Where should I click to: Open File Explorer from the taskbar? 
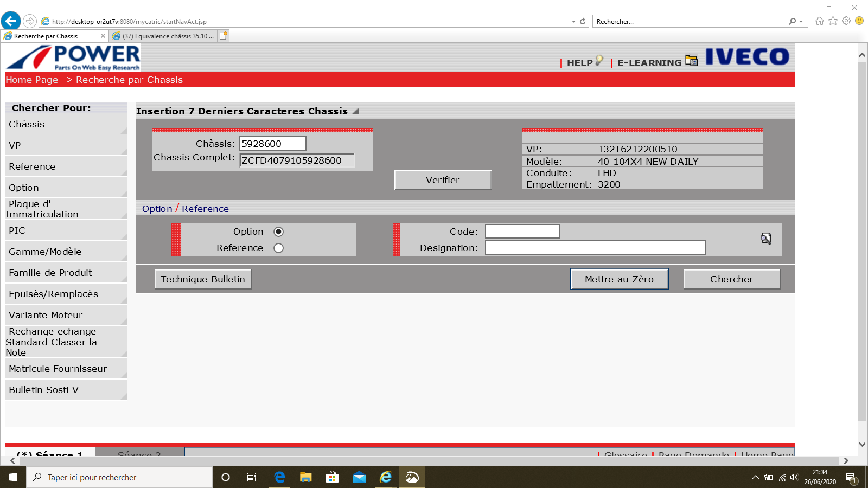[x=305, y=477]
